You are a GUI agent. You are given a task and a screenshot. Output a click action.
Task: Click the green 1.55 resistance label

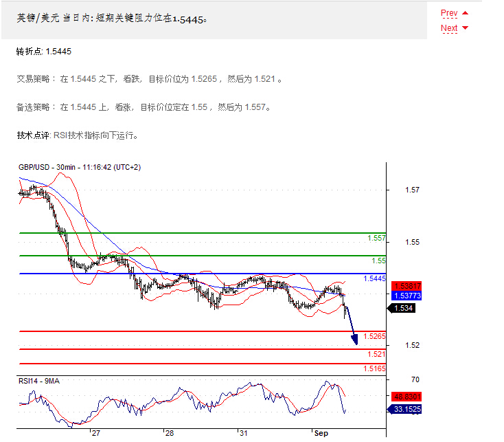click(x=378, y=261)
